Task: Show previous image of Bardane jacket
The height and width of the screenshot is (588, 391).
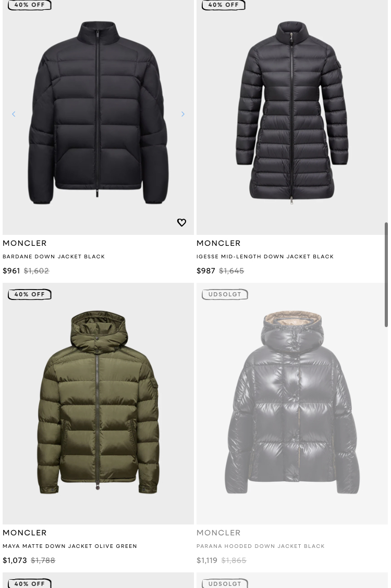Action: 14,114
